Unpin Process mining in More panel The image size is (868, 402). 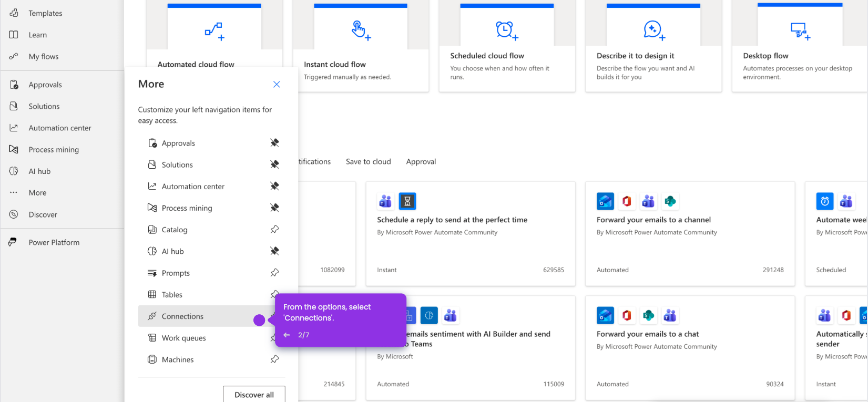[x=274, y=208]
